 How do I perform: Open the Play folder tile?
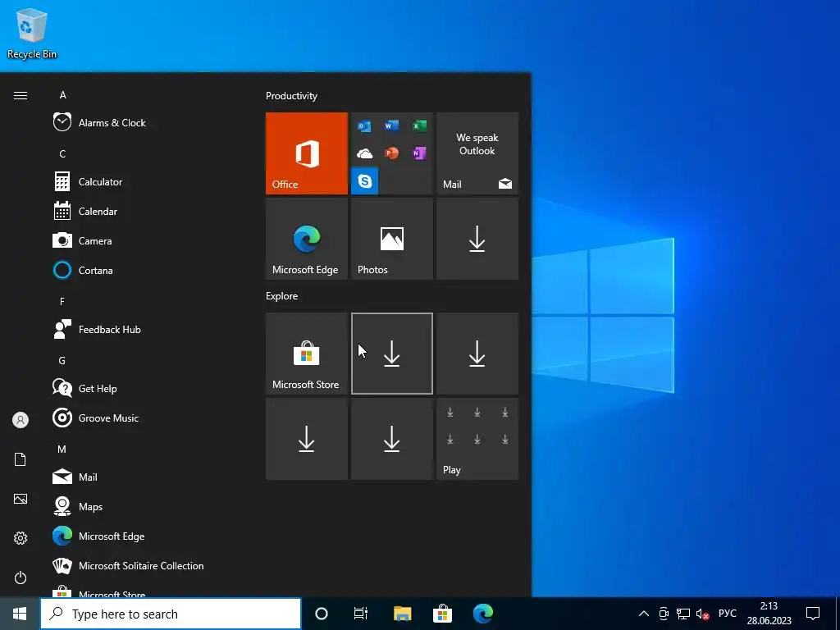tap(477, 439)
